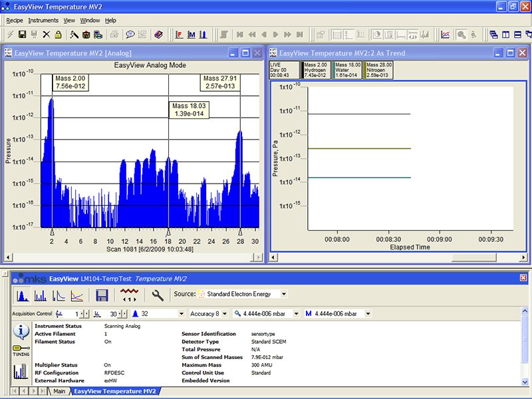Click the floppy disk icon in EasyView panel

pos(102,295)
